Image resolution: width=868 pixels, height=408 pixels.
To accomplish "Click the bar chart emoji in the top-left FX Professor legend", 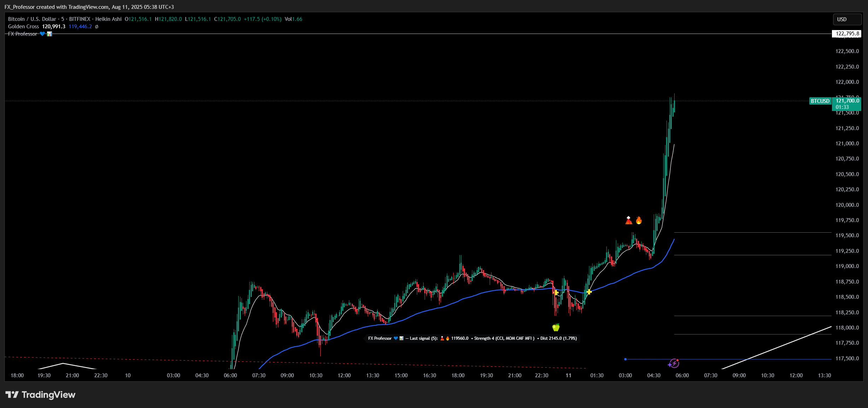I will [49, 34].
